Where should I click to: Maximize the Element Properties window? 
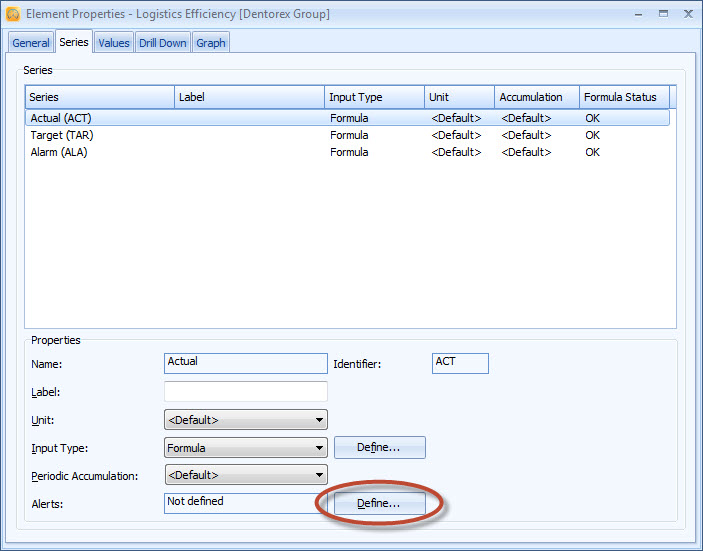coord(663,14)
